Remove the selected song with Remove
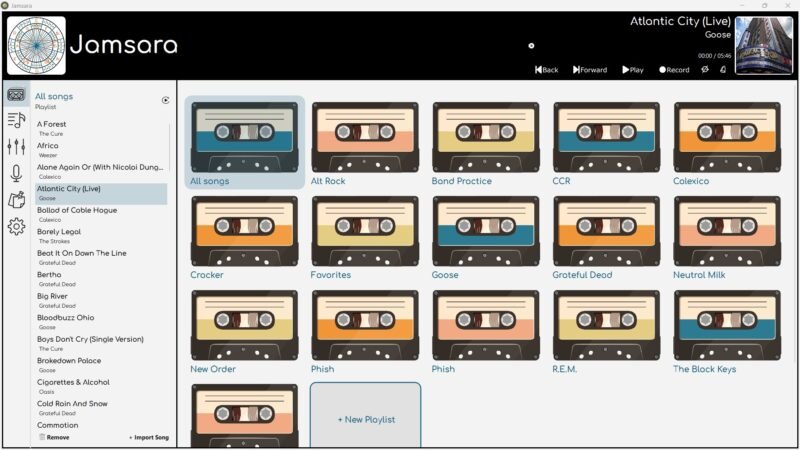The width and height of the screenshot is (800, 450). pyautogui.click(x=54, y=437)
